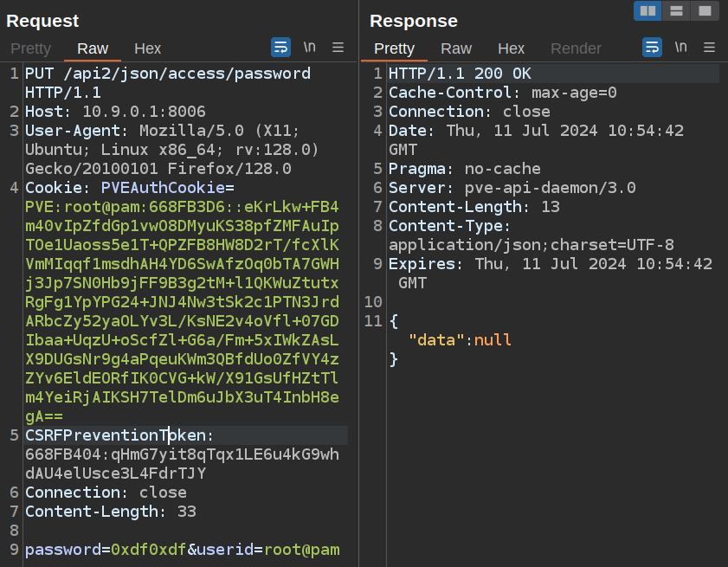Switch to top-bottom stacked layout view
The image size is (728, 567).
(x=676, y=11)
